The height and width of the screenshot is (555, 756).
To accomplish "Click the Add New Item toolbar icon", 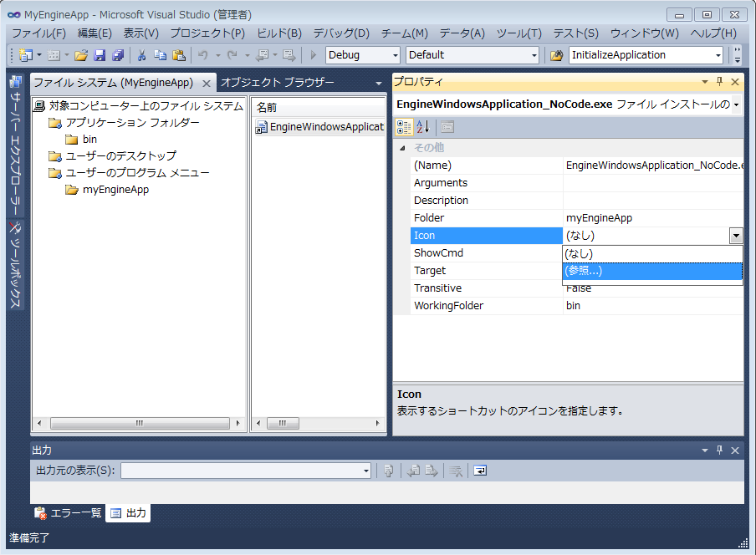I will [54, 55].
